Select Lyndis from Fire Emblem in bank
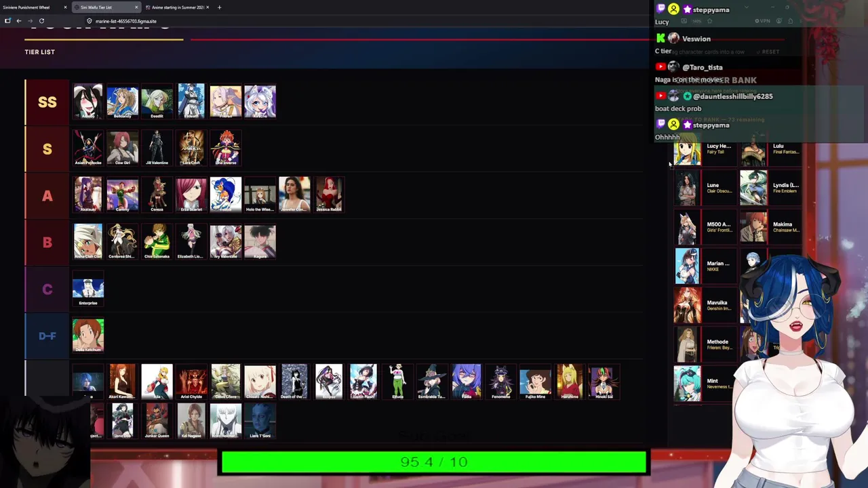 tap(770, 188)
